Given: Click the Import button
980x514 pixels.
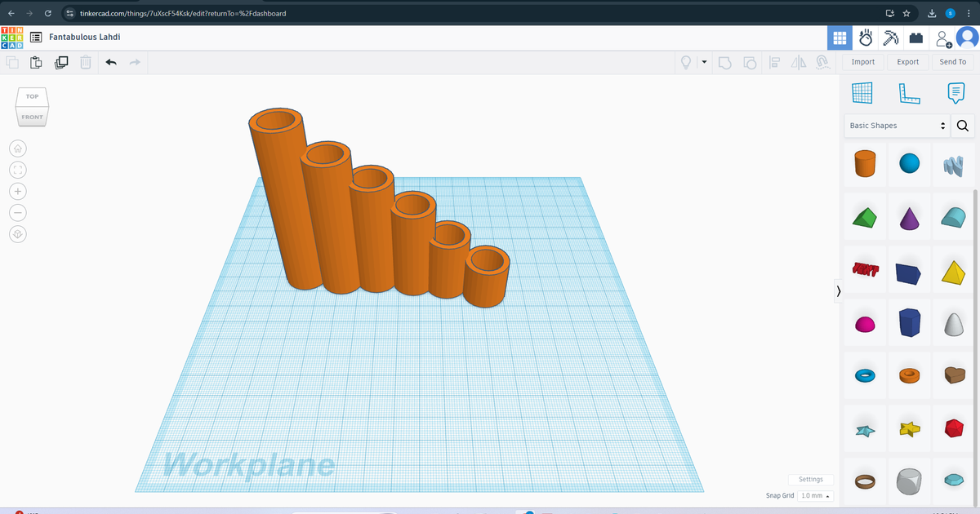Looking at the screenshot, I should click(x=862, y=62).
